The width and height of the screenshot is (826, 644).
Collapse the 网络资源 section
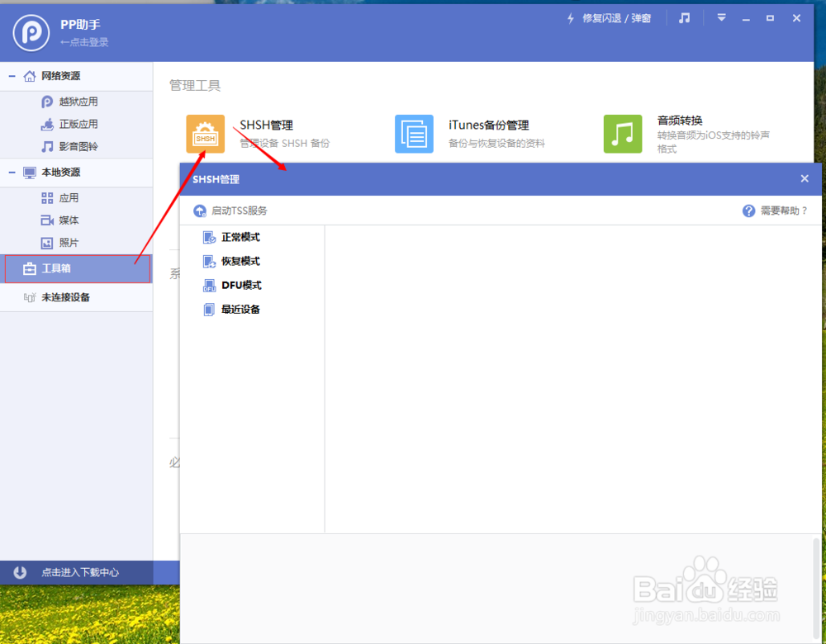tap(12, 76)
